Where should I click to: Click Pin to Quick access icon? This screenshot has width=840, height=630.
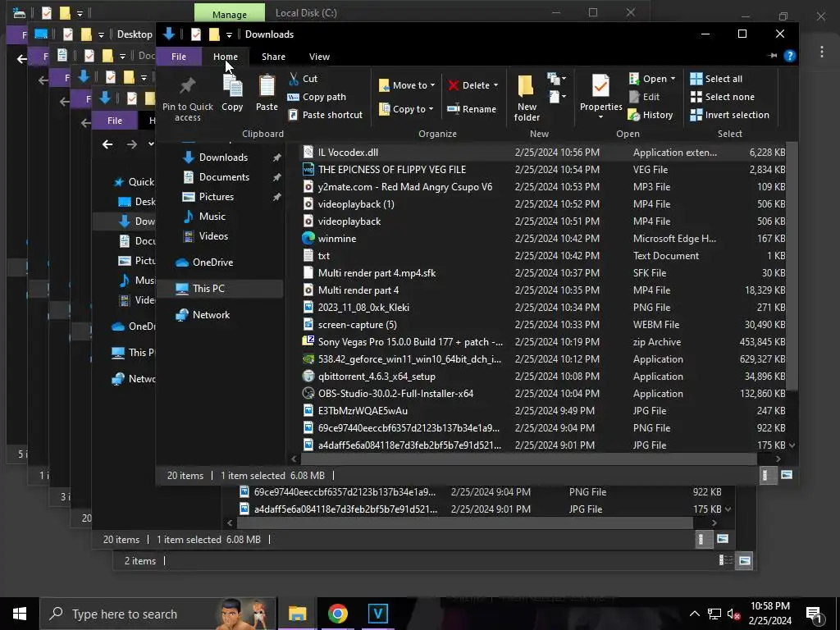(188, 98)
